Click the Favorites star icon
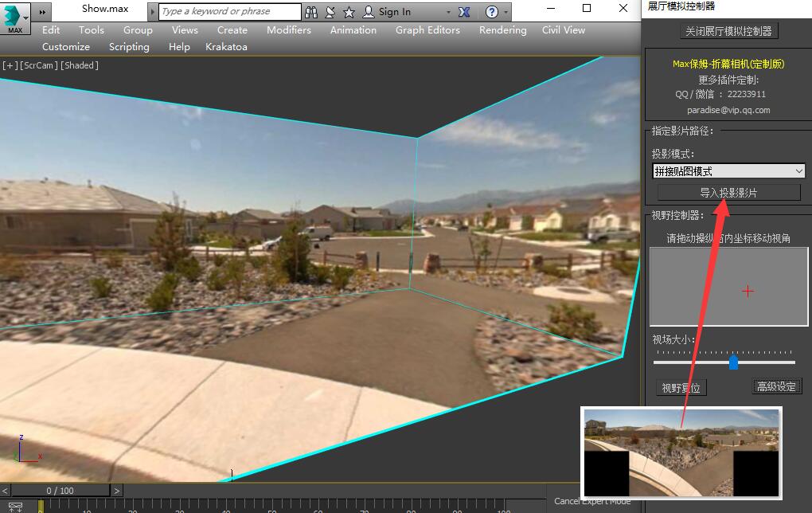 349,12
